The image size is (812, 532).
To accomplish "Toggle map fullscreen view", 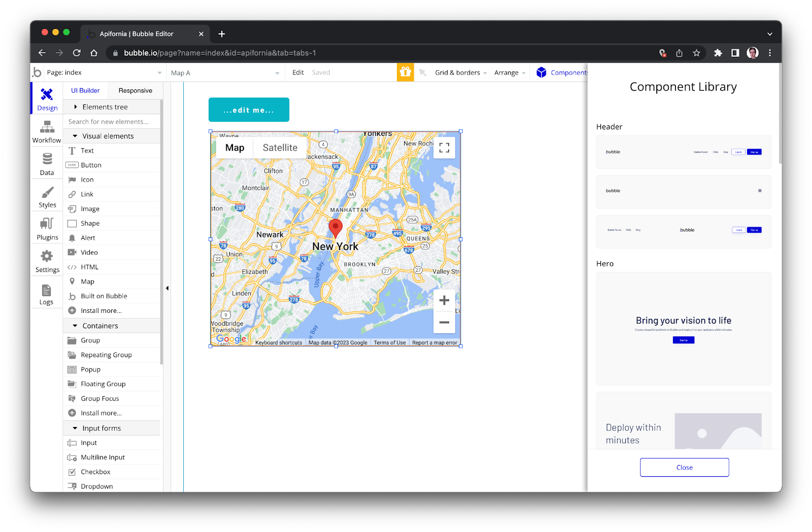I will pos(444,148).
